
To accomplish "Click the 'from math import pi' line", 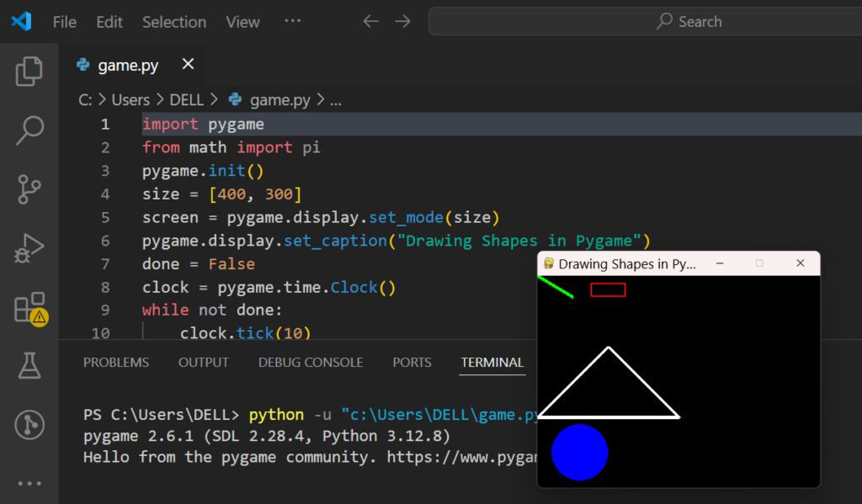I will point(231,147).
